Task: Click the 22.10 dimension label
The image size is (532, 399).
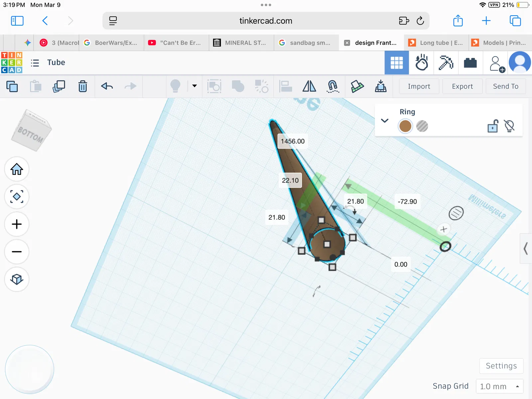Action: click(x=290, y=181)
